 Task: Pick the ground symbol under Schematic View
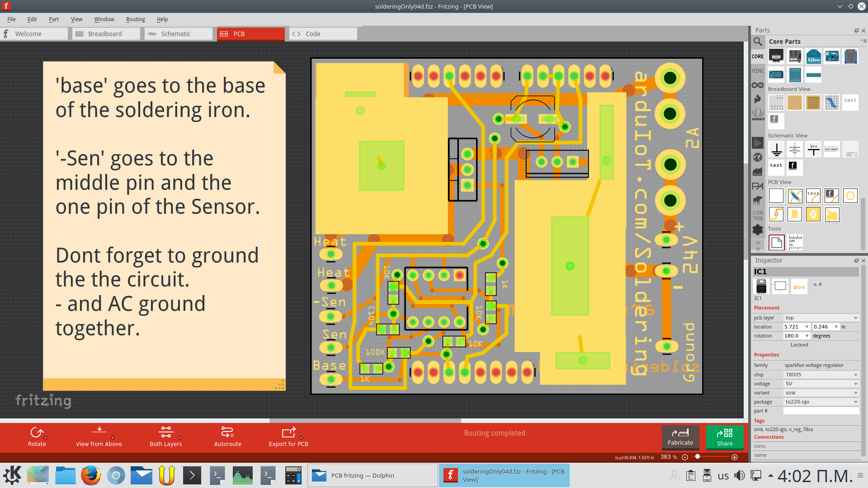click(776, 149)
